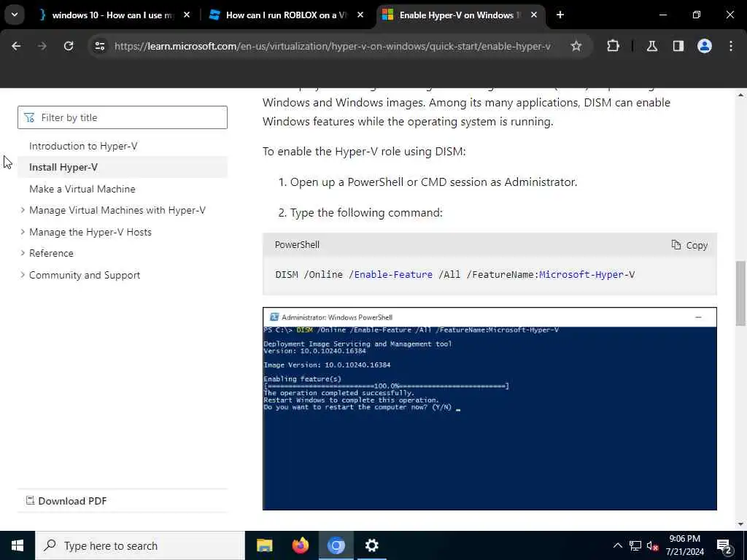Open the tab search dropdown arrow
This screenshot has height=560, width=747.
point(15,15)
